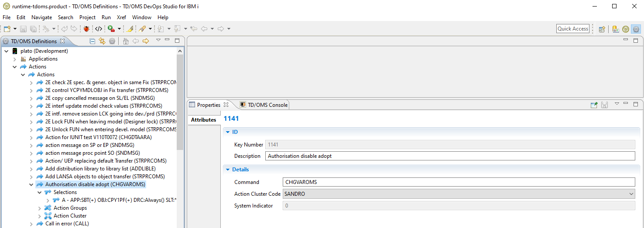
Task: Open the Git perspective
Action: coord(616,29)
